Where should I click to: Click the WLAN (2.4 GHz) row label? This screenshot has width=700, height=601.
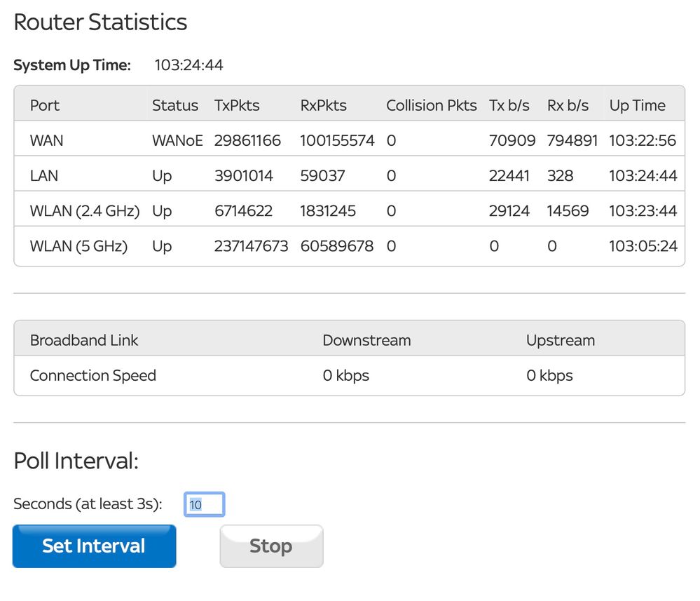click(x=85, y=210)
